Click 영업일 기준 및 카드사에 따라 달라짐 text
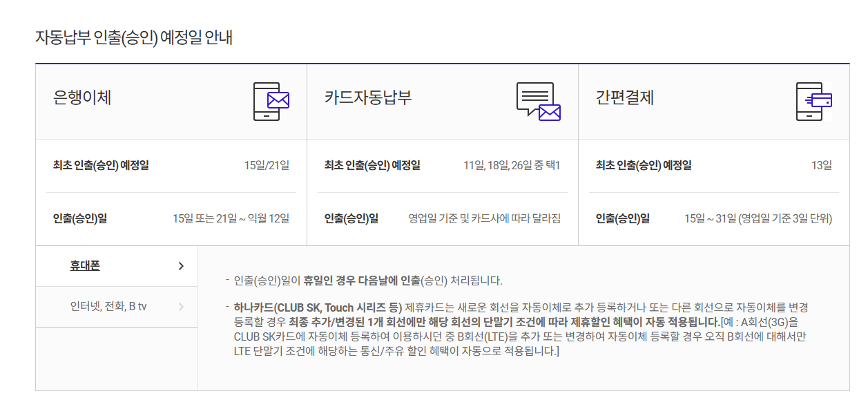This screenshot has height=398, width=868. 484,219
